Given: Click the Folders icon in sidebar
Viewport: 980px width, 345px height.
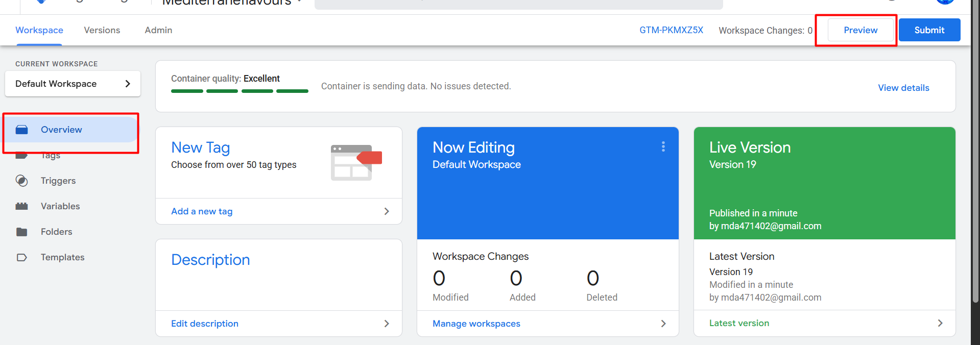Looking at the screenshot, I should coord(21,232).
